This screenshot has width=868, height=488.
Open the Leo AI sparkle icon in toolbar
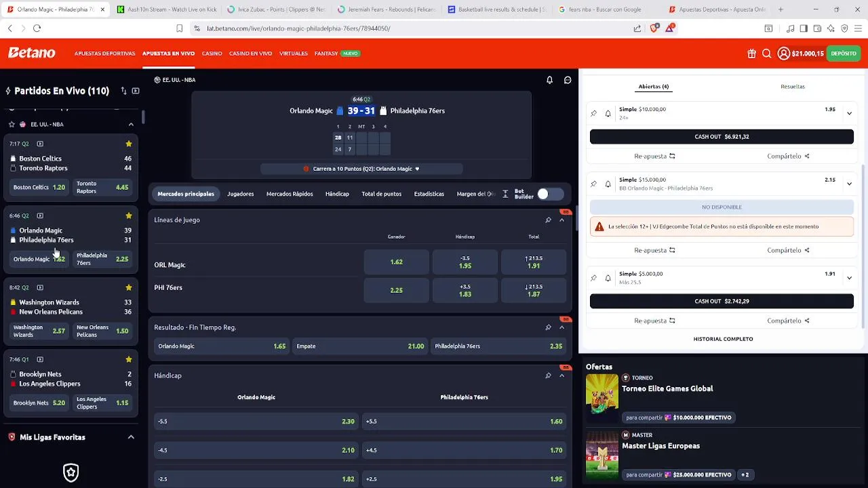point(831,28)
